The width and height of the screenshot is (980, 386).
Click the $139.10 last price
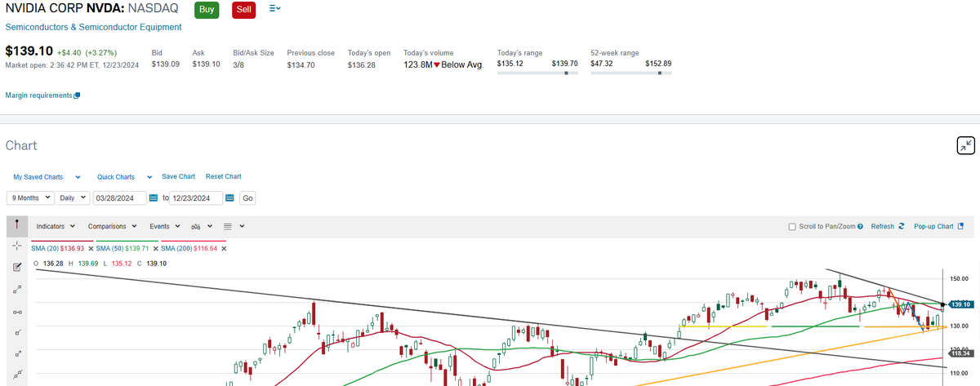29,50
